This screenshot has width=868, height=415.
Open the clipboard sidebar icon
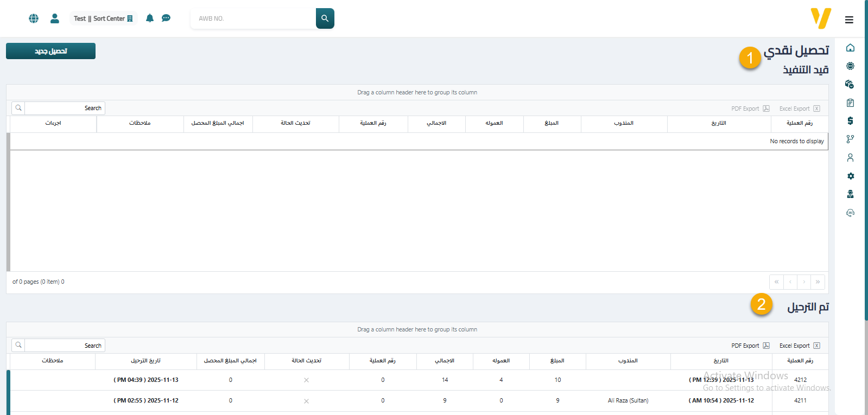(850, 103)
